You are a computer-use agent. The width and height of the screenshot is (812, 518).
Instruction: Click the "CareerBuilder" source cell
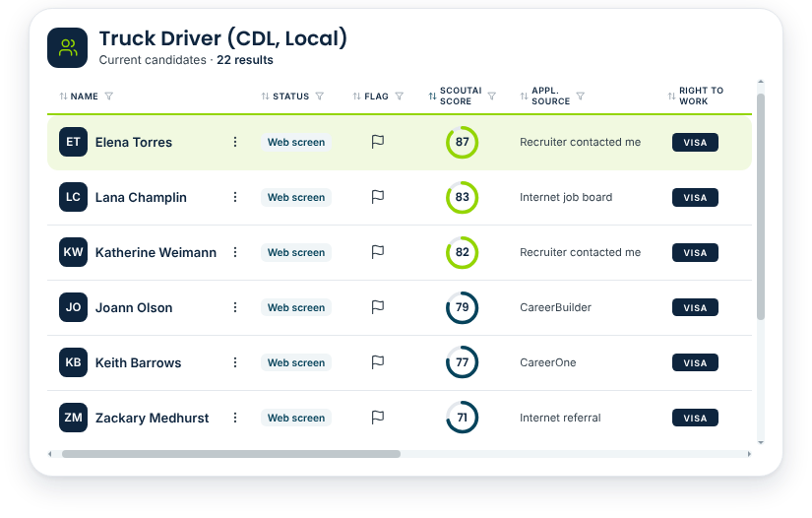tap(556, 307)
